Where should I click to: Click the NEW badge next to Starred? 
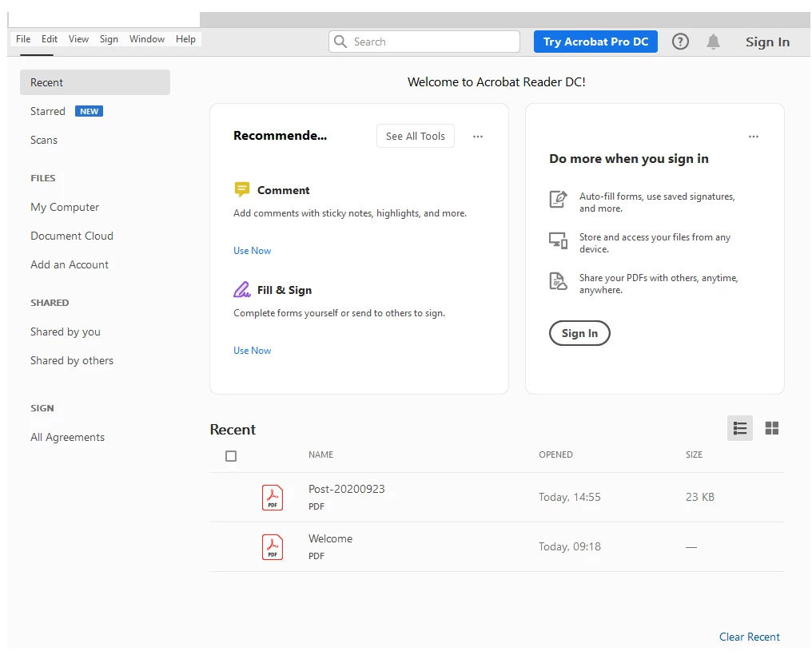89,111
